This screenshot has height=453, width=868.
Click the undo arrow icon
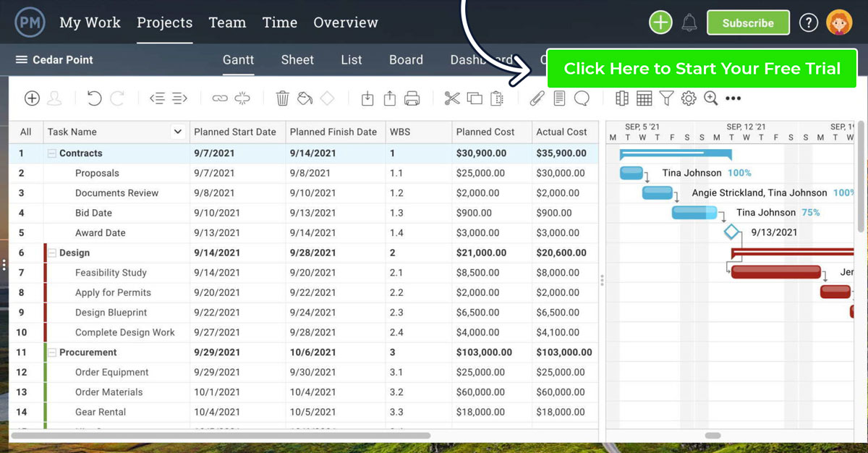point(94,98)
